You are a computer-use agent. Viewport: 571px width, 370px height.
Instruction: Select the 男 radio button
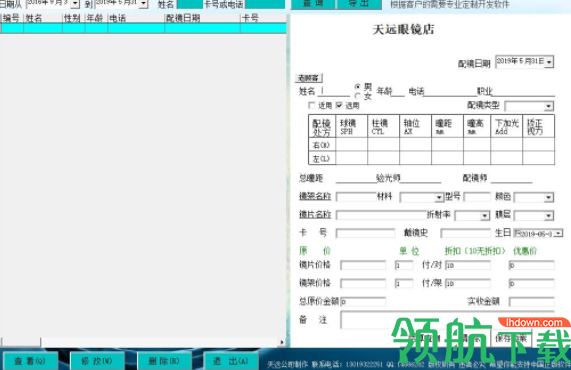point(358,87)
